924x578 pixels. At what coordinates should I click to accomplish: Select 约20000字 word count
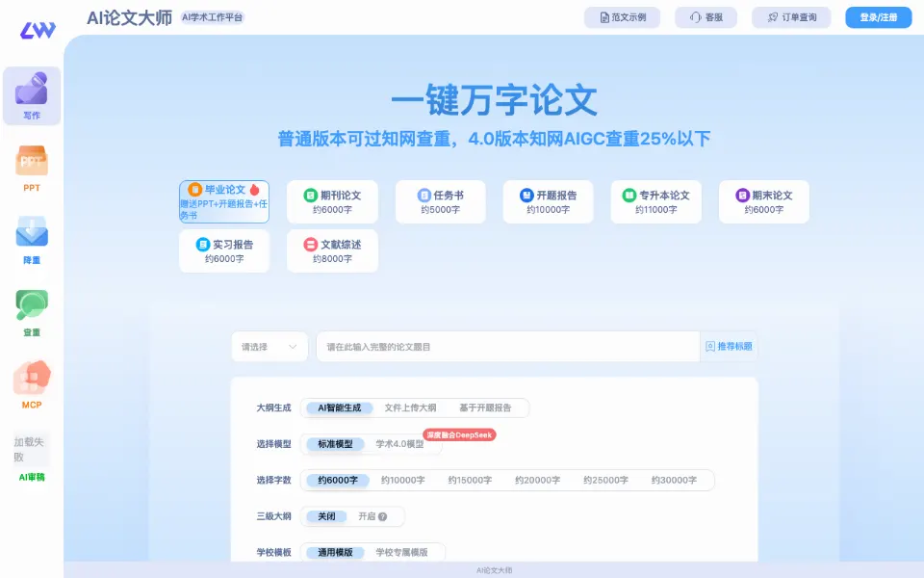[537, 480]
